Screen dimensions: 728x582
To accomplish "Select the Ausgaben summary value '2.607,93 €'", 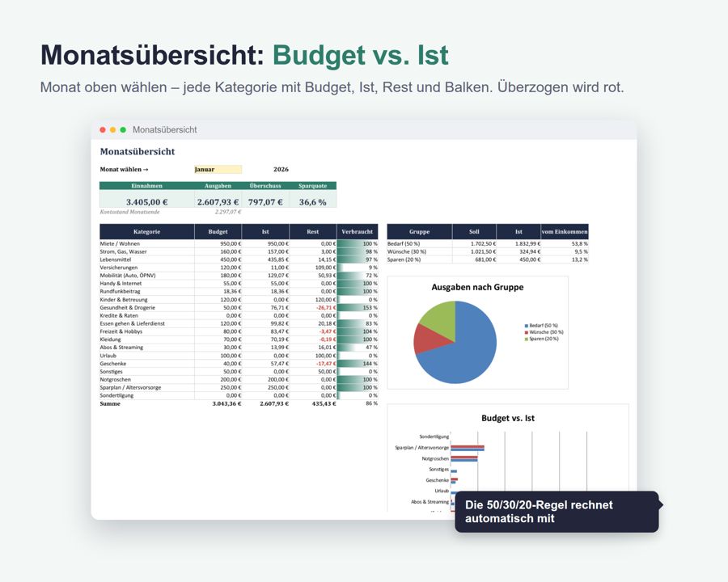I will [x=218, y=202].
